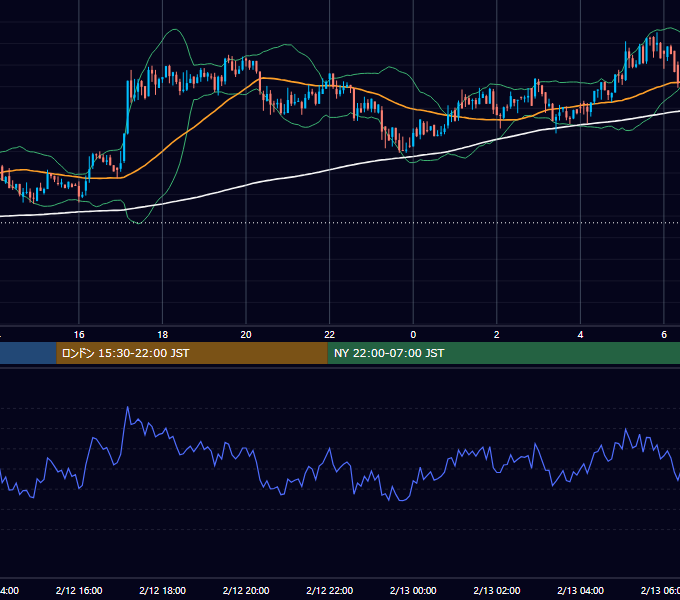The width and height of the screenshot is (680, 600).
Task: Click hour label 22 on chart axis
Action: [x=330, y=335]
